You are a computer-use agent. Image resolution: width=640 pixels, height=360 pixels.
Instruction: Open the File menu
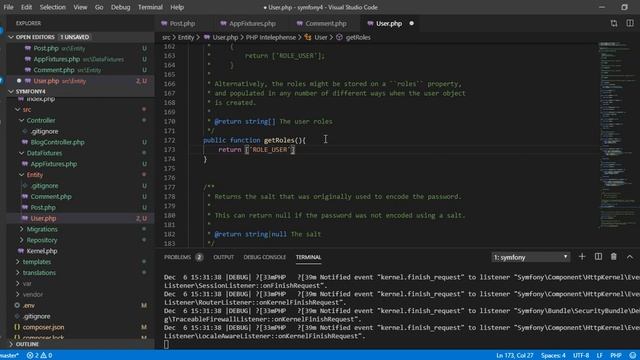click(8, 7)
